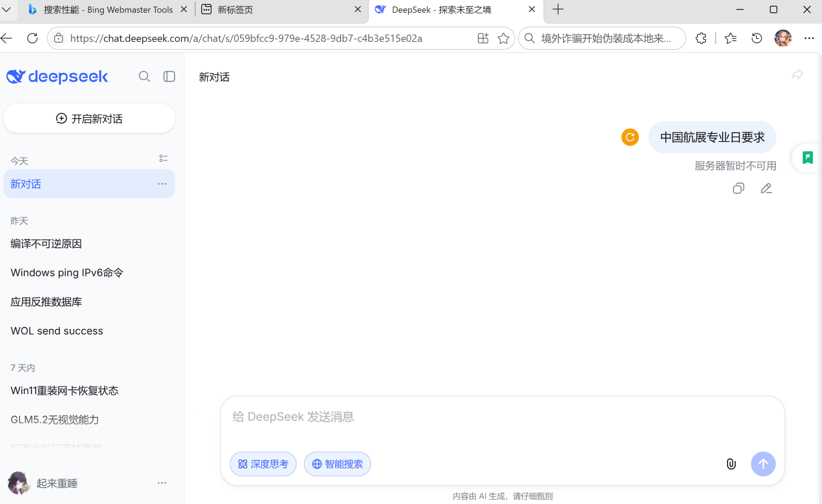Collapse the sidebar with the panel icon
The image size is (822, 504).
(x=169, y=76)
